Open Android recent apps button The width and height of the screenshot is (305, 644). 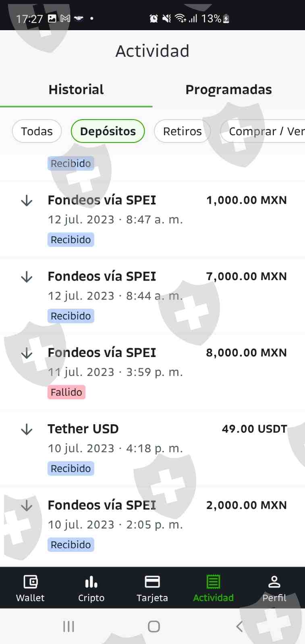click(x=68, y=626)
